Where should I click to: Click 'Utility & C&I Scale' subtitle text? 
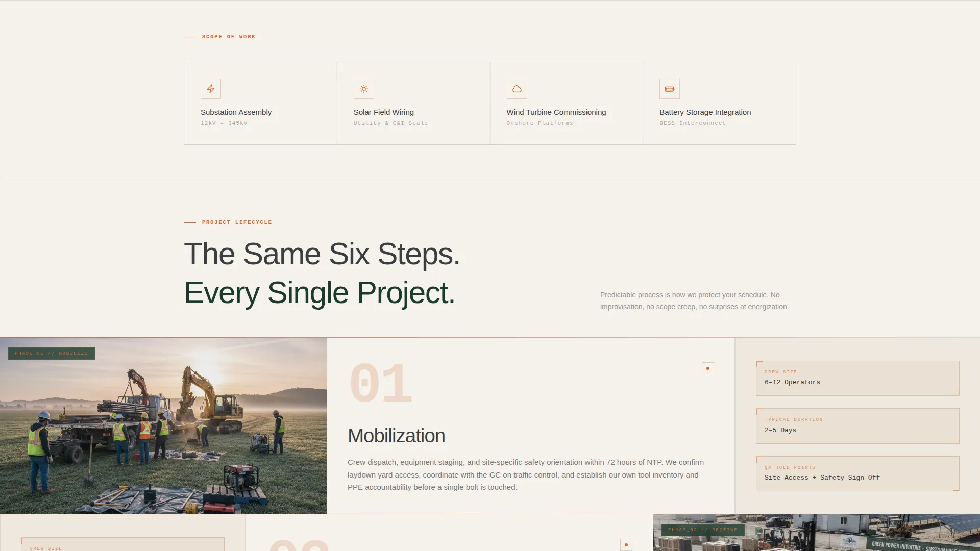(391, 123)
